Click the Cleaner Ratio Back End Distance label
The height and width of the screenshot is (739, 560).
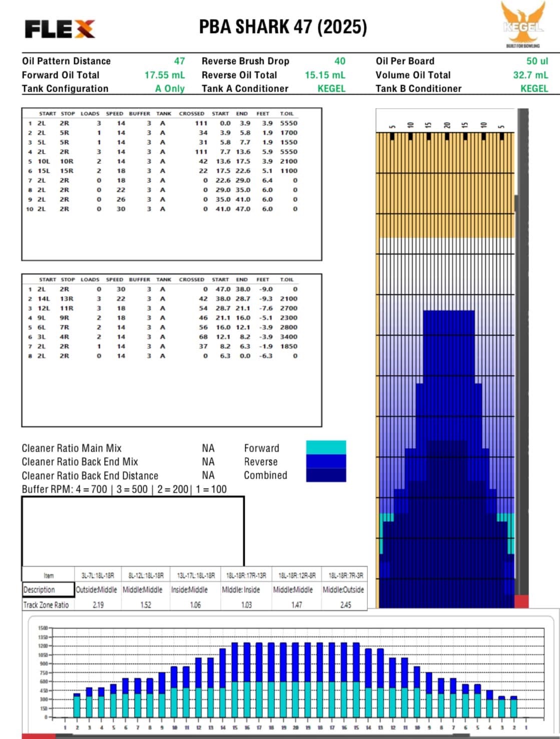[90, 476]
